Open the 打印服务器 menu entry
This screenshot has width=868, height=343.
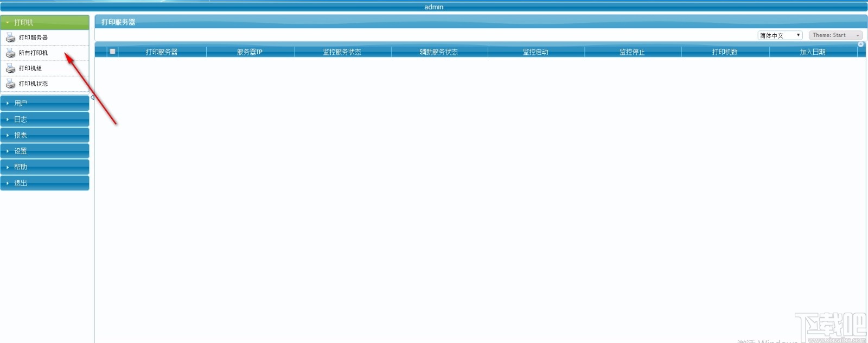44,37
